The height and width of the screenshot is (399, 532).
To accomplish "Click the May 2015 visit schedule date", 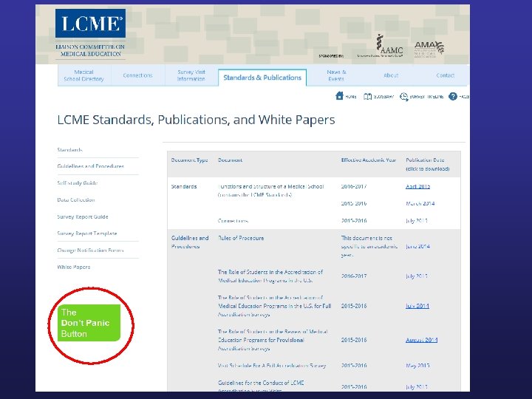I will point(417,366).
